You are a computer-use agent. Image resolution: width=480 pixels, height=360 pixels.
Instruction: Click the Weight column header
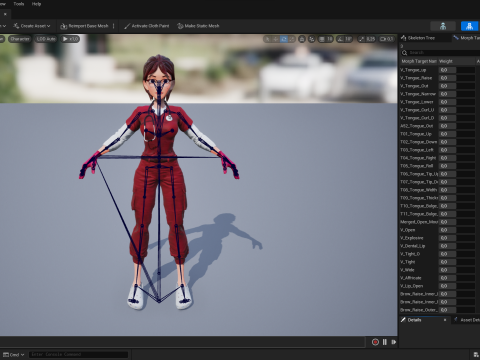[x=456, y=61]
